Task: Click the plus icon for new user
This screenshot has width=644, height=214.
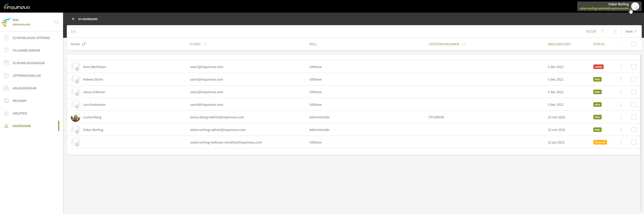Action: 73,19
